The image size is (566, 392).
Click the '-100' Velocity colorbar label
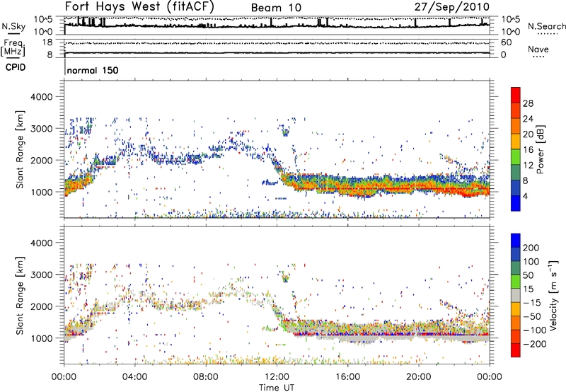click(535, 330)
